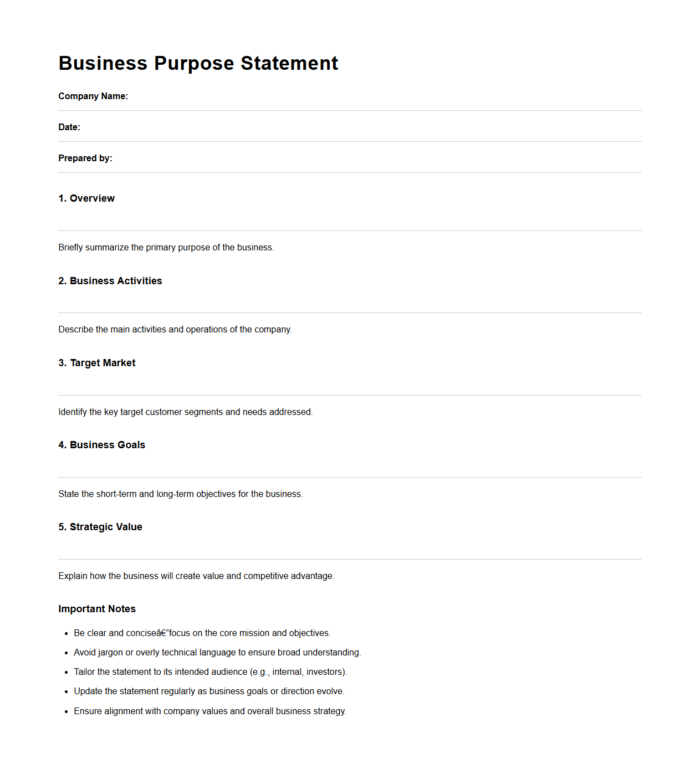
Task: Click the 'Avoid jargon' bullet note
Action: (217, 653)
